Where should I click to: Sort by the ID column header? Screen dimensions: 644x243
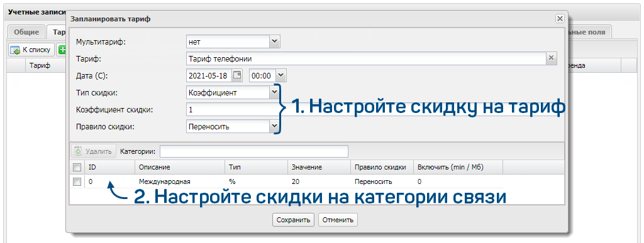click(109, 167)
